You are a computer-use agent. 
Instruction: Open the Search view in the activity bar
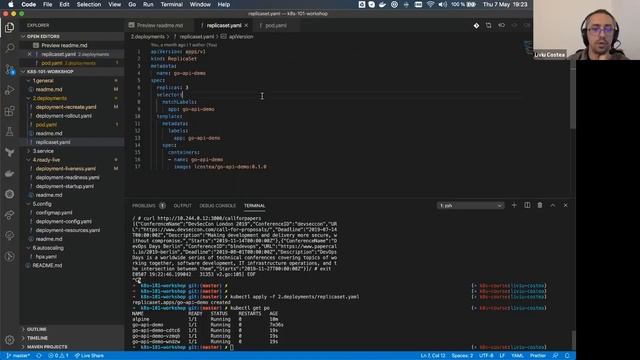(x=9, y=48)
